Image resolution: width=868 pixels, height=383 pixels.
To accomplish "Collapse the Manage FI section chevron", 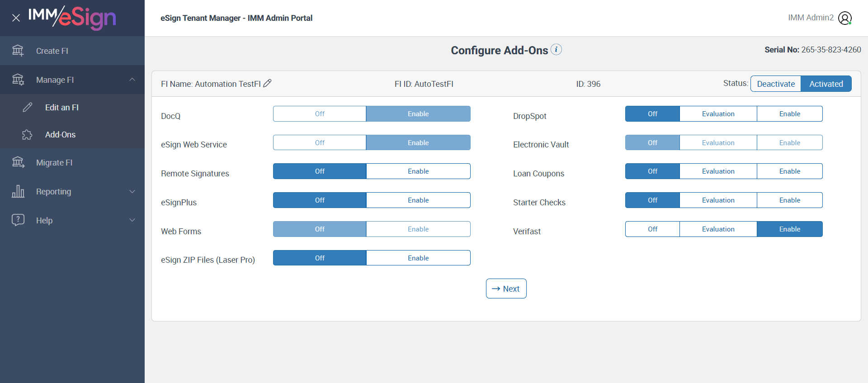I will [132, 80].
